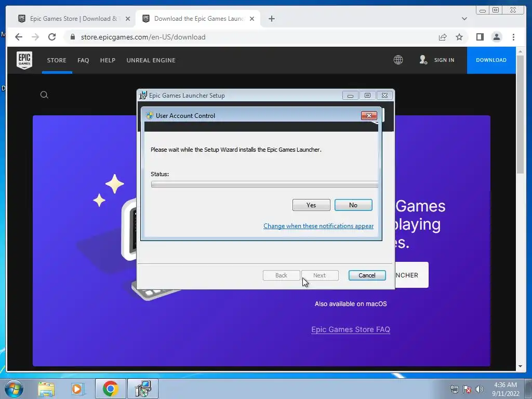532x399 pixels.
Task: Click the network tray icon
Action: pos(454,389)
